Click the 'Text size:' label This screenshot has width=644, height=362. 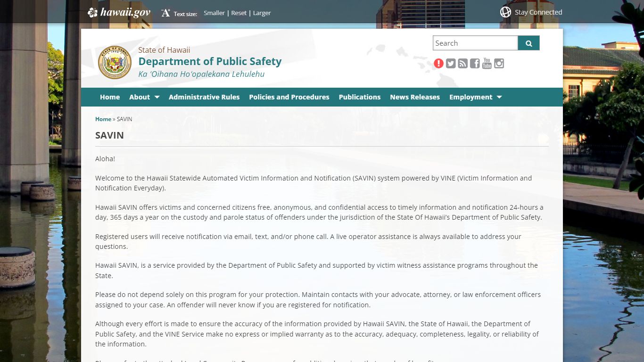point(185,14)
